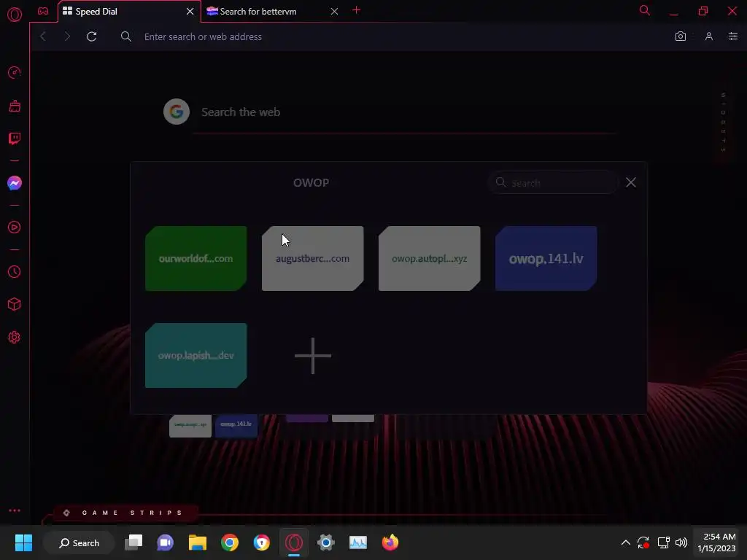This screenshot has width=747, height=560.
Task: Open Twitch sidebar panel
Action: pyautogui.click(x=15, y=139)
